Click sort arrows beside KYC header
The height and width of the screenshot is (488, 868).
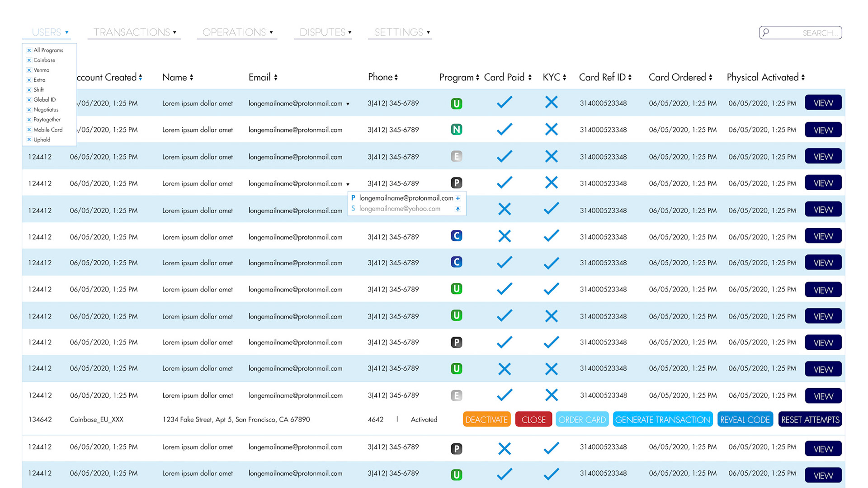tap(565, 78)
